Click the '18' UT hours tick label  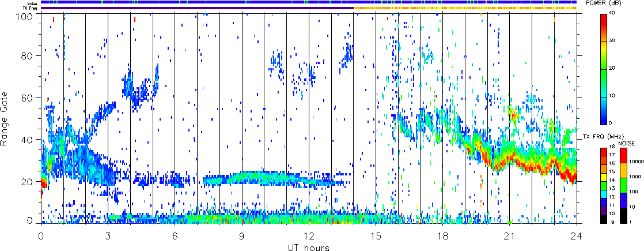coord(443,235)
